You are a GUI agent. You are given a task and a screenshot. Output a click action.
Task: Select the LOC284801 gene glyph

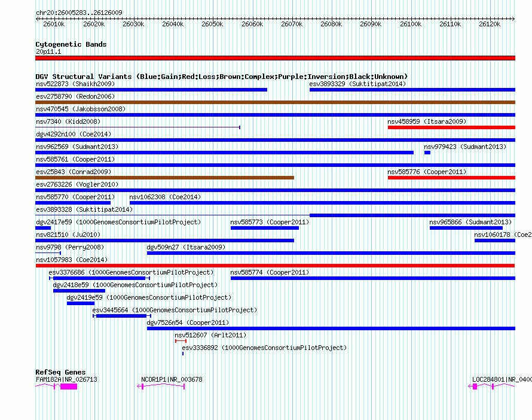(x=491, y=386)
